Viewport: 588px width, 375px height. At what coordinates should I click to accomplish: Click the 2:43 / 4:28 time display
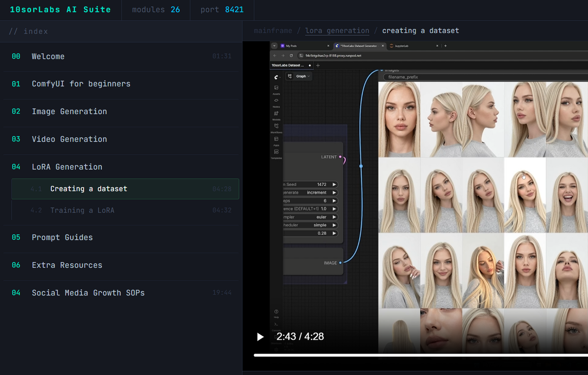click(300, 336)
